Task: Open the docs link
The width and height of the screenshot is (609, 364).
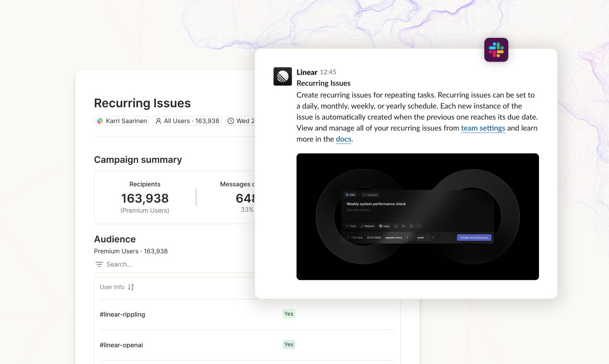Action: (x=343, y=139)
